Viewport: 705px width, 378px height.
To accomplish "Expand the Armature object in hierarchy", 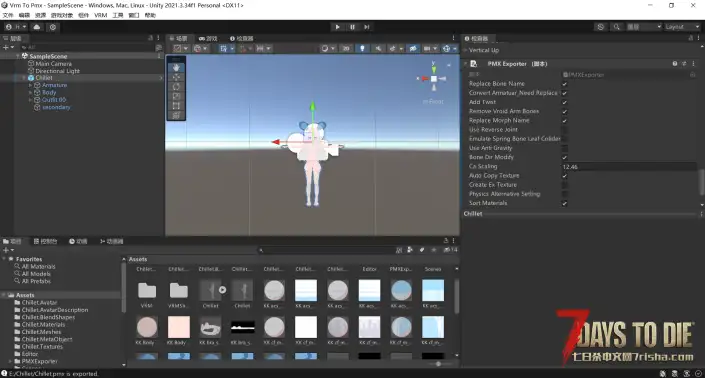I will [30, 85].
